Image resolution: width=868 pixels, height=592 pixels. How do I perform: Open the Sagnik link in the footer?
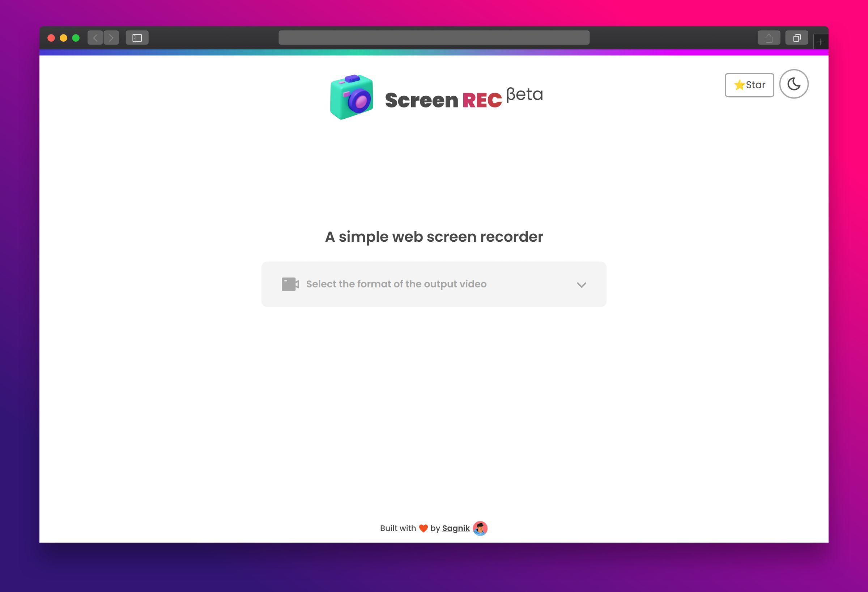pos(456,528)
